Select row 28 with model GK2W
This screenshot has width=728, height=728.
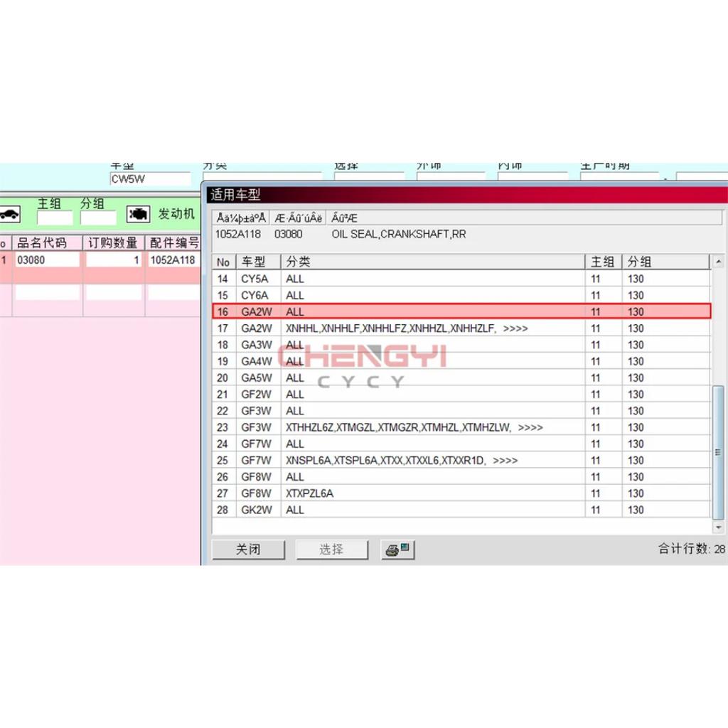pyautogui.click(x=461, y=510)
